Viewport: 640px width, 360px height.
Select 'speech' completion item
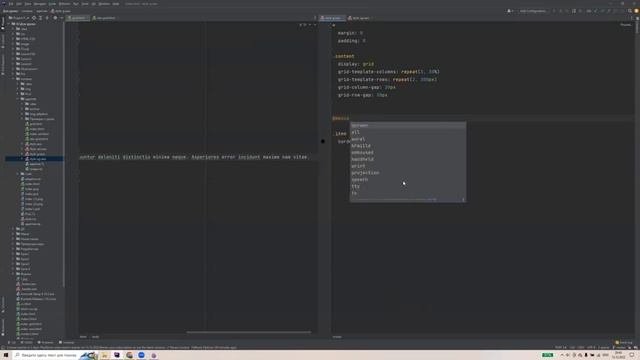coord(407,180)
